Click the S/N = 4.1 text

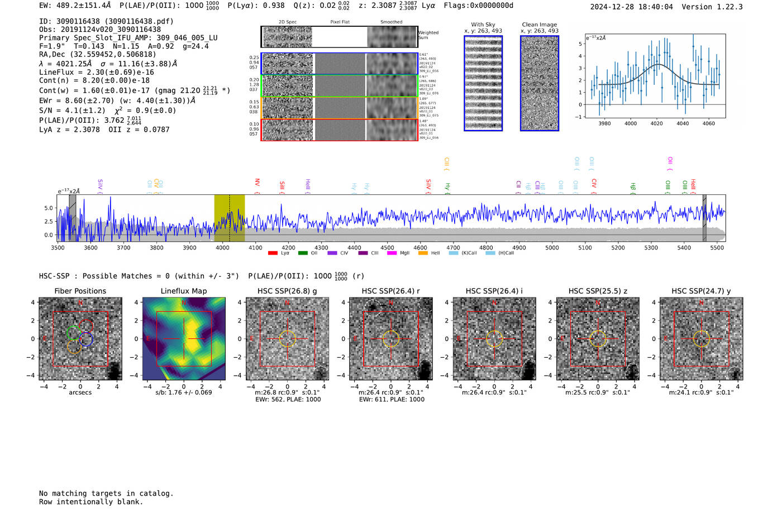point(72,110)
